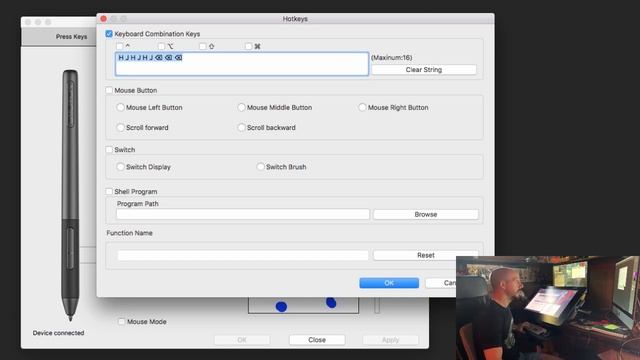Click the Cancel button in Hotkeys dialog
Image resolution: width=640 pixels, height=360 pixels.
coord(441,283)
